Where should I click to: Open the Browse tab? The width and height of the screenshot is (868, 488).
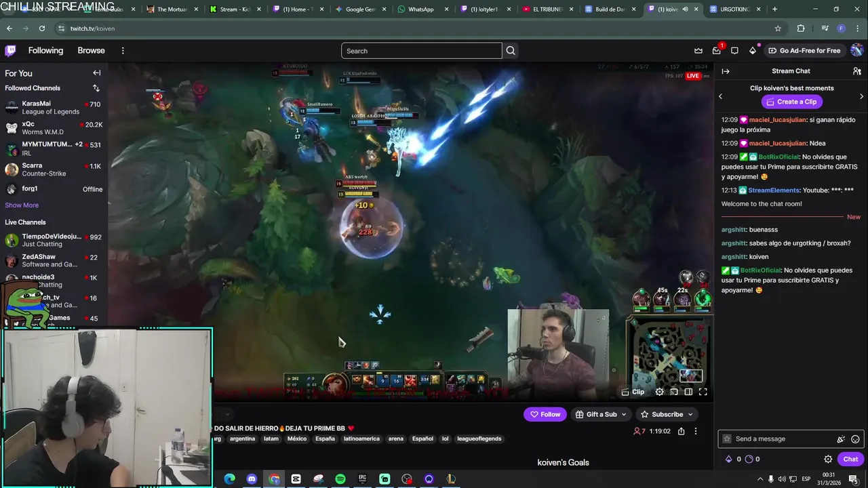pyautogui.click(x=91, y=51)
